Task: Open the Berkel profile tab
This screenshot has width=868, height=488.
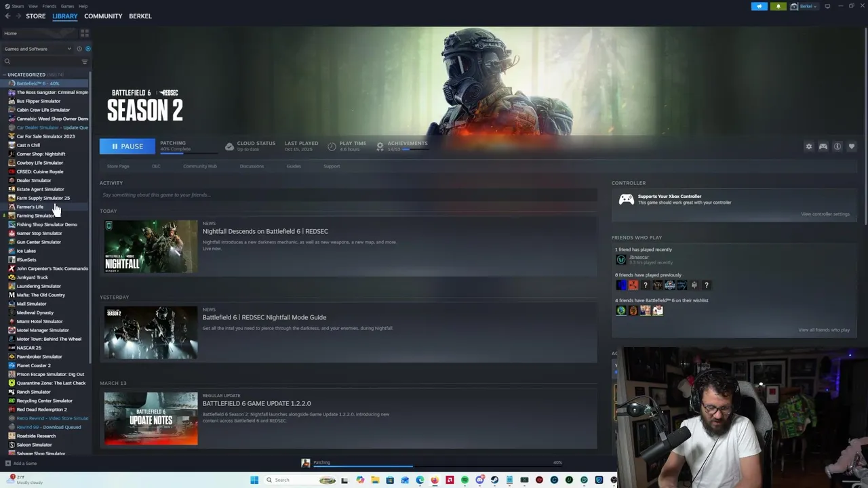Action: pos(140,16)
